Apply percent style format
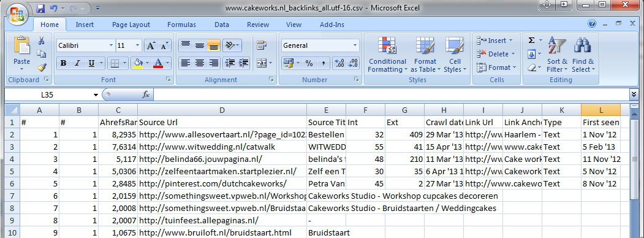Image resolution: width=644 pixels, height=238 pixels. (309, 63)
